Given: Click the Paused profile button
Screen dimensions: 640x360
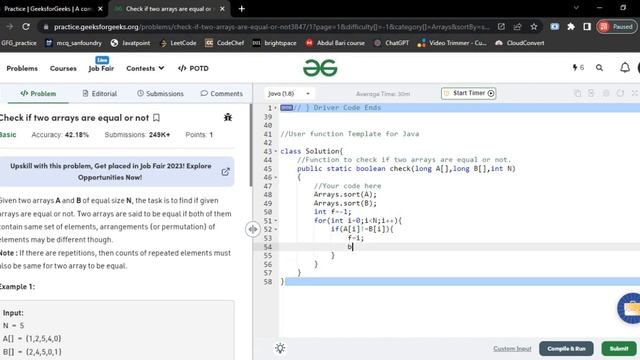Looking at the screenshot, I should (616, 27).
